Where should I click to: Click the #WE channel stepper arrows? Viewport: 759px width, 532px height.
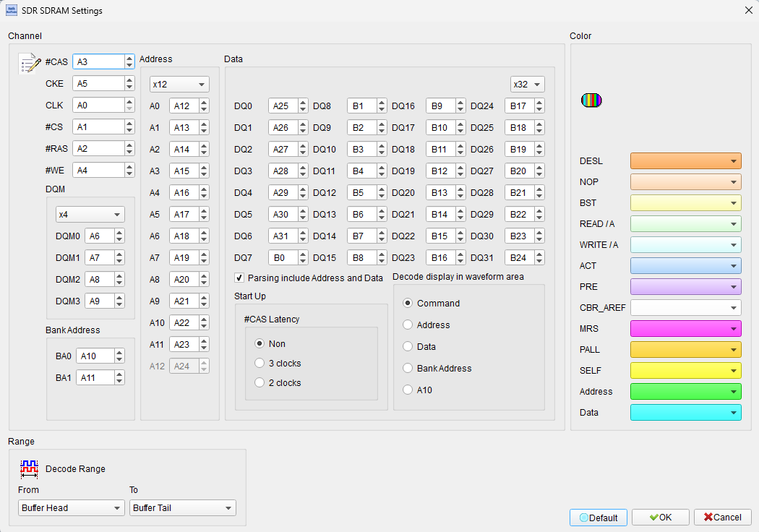(x=129, y=171)
